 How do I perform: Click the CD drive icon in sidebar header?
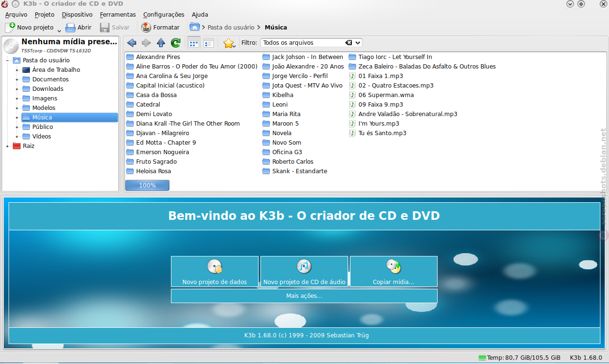(11, 46)
